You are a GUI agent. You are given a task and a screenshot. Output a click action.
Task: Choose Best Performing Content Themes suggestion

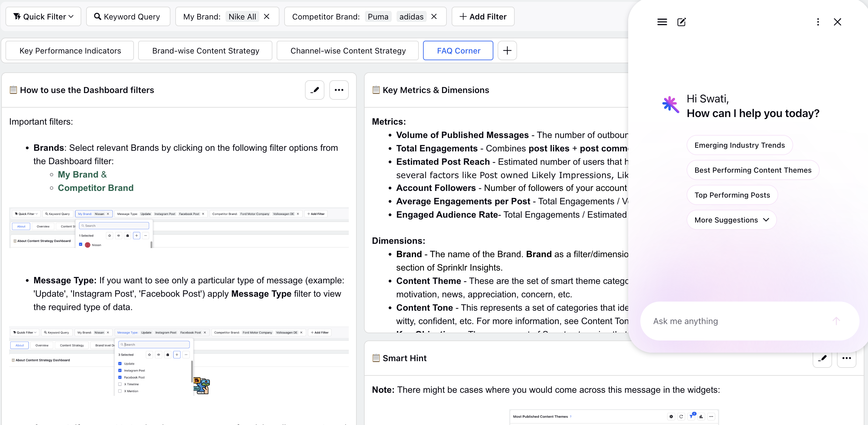[753, 170]
